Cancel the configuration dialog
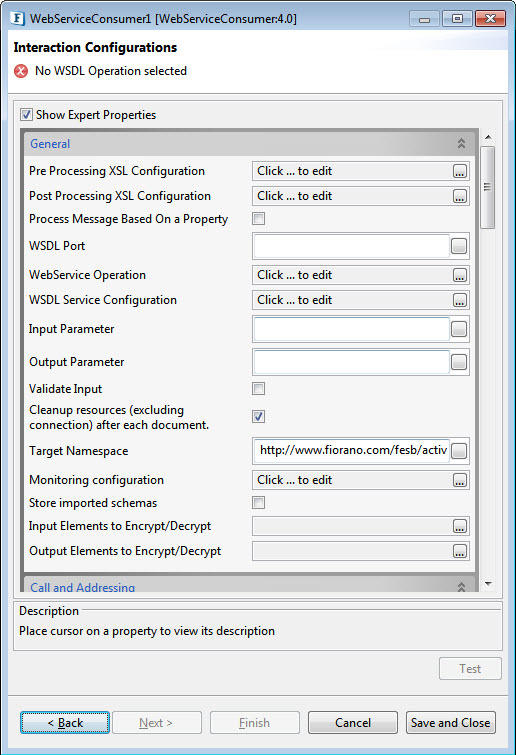The width and height of the screenshot is (516, 755). point(353,723)
